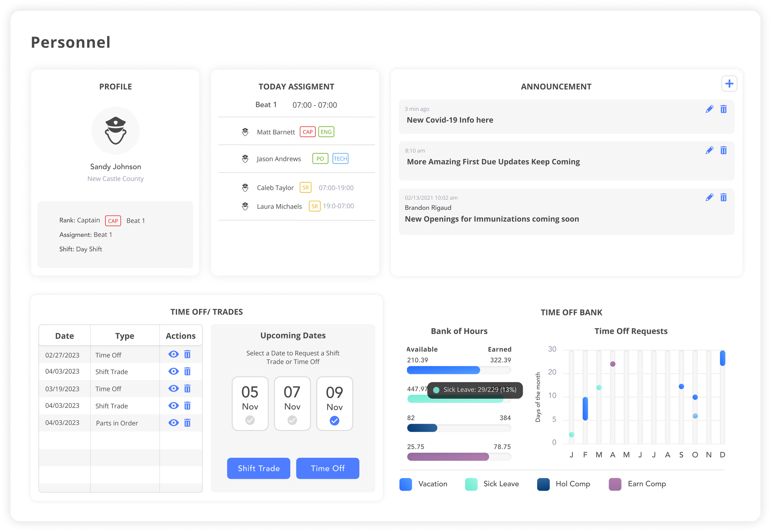
Task: Delete the Immunizations announcement
Action: [724, 197]
